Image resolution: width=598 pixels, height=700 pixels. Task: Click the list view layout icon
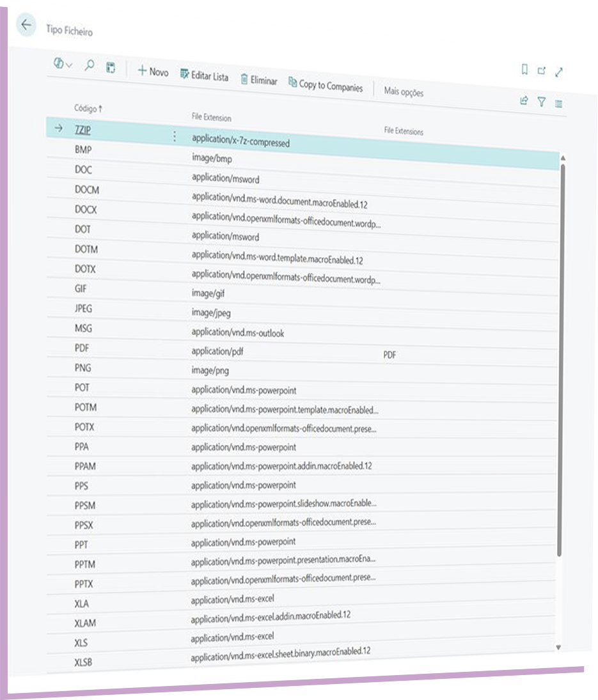[558, 103]
